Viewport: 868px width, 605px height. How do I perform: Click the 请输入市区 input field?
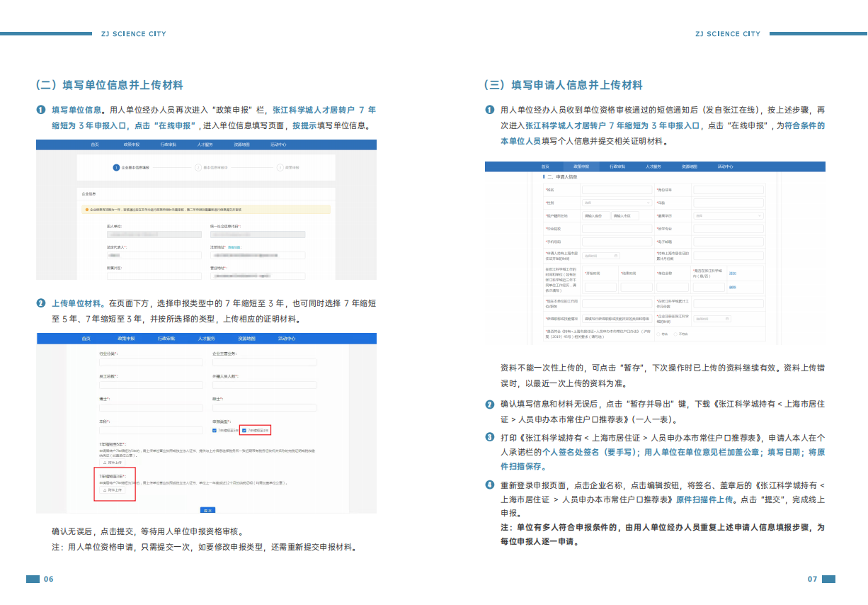[625, 215]
